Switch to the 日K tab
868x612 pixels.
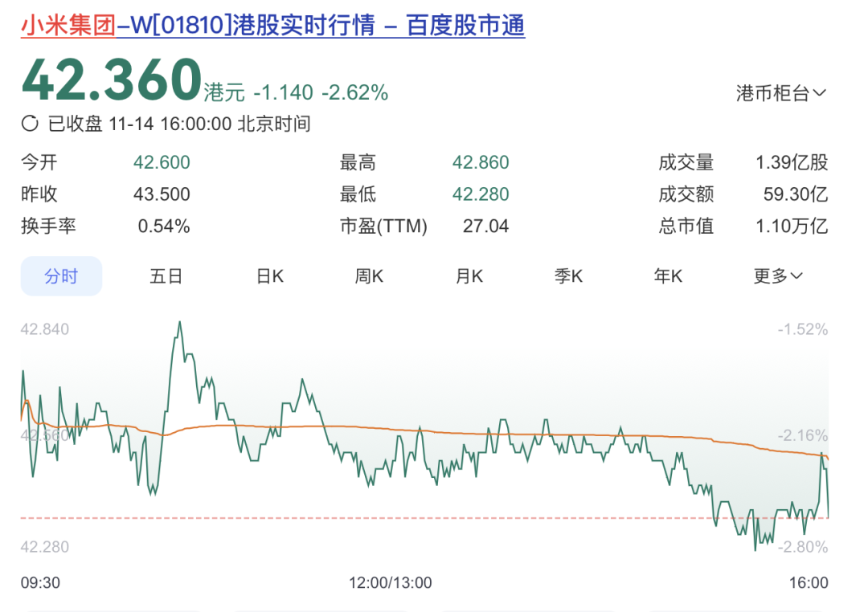(270, 275)
